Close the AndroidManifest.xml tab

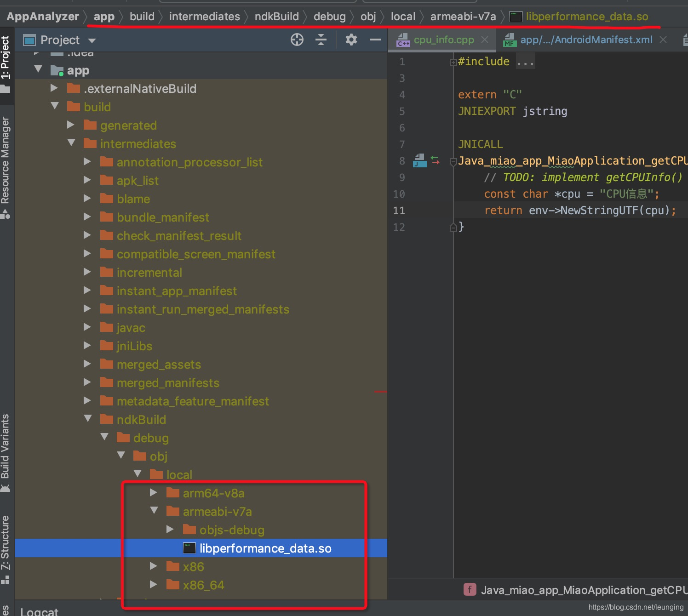[663, 40]
